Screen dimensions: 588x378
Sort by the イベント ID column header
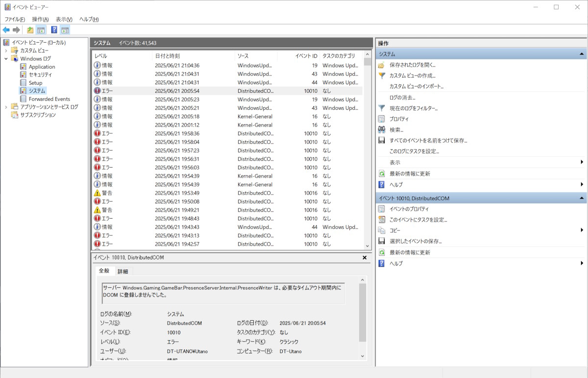click(299, 56)
